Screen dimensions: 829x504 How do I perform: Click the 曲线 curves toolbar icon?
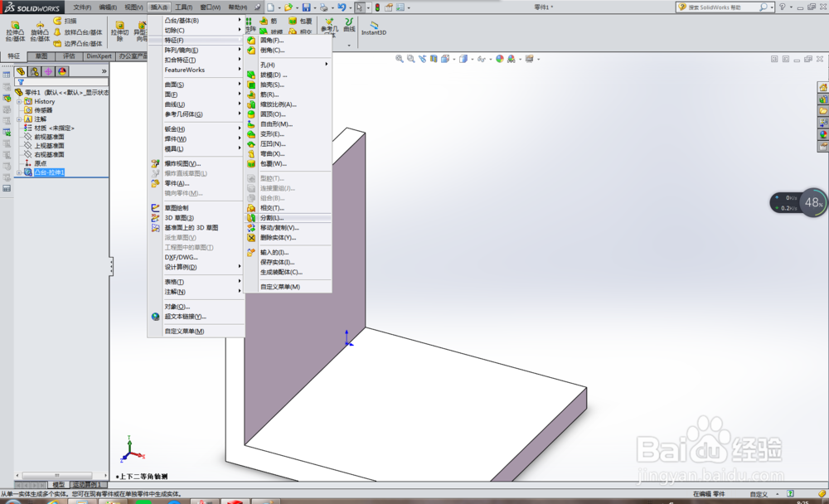click(350, 25)
